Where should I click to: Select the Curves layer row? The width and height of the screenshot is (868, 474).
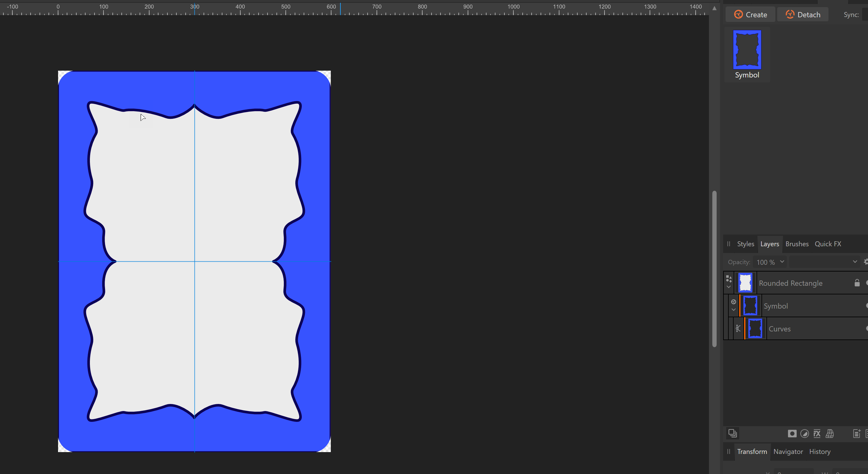(x=801, y=329)
